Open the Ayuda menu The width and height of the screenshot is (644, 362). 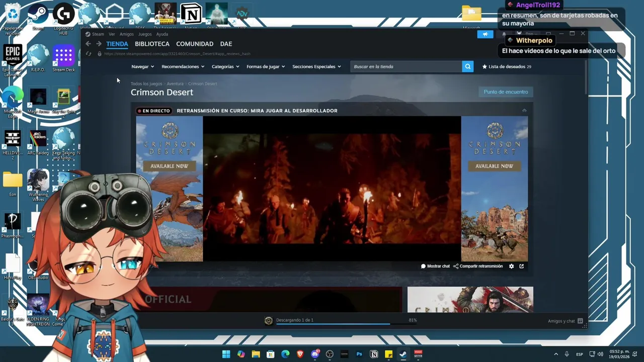[162, 34]
